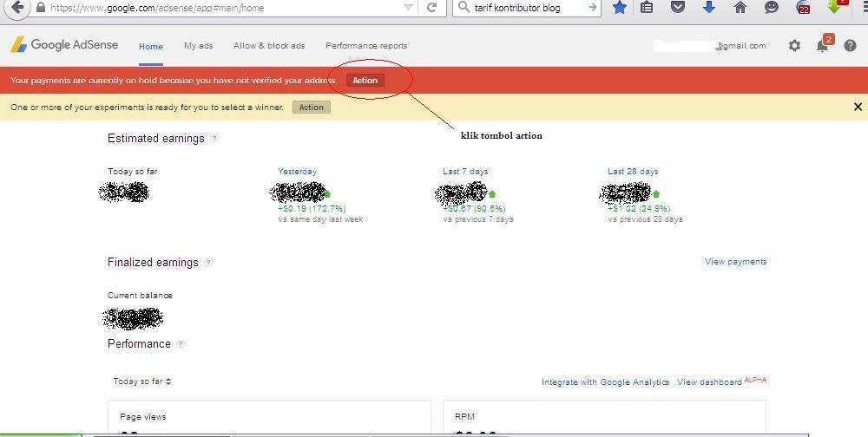Bookmark page with the star icon
This screenshot has height=437, width=868.
(x=620, y=7)
